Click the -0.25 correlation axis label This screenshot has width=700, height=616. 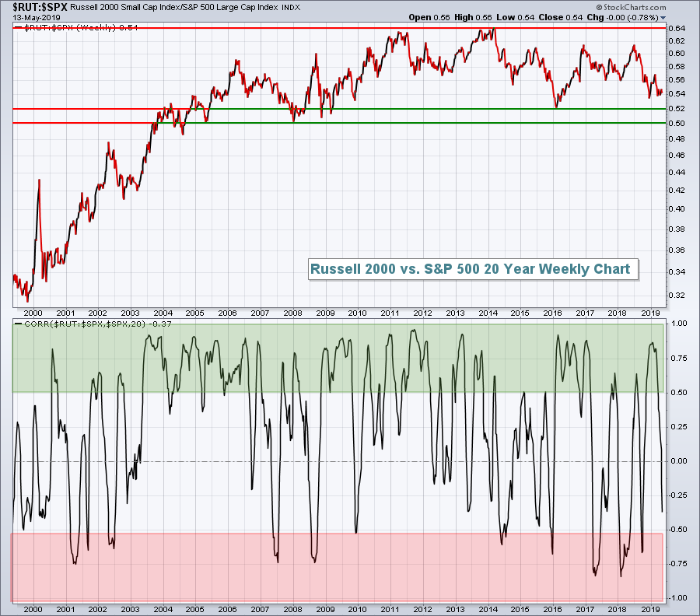677,495
